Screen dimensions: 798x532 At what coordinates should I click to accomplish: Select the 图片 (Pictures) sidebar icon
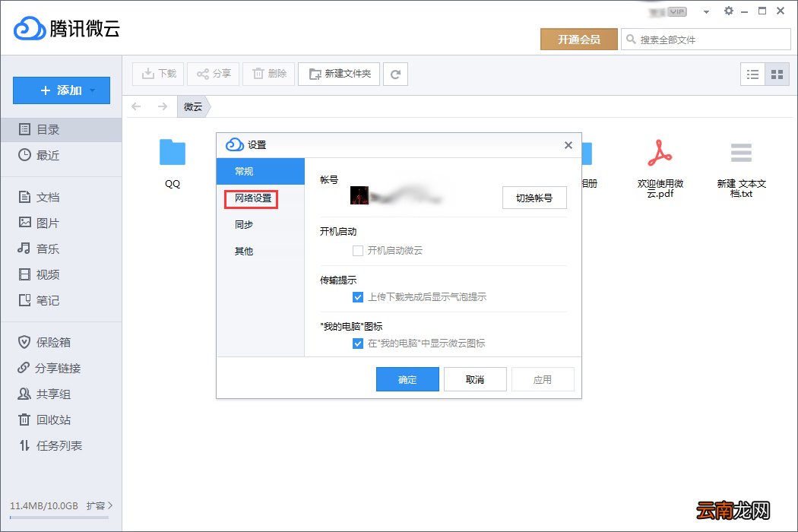[27, 222]
